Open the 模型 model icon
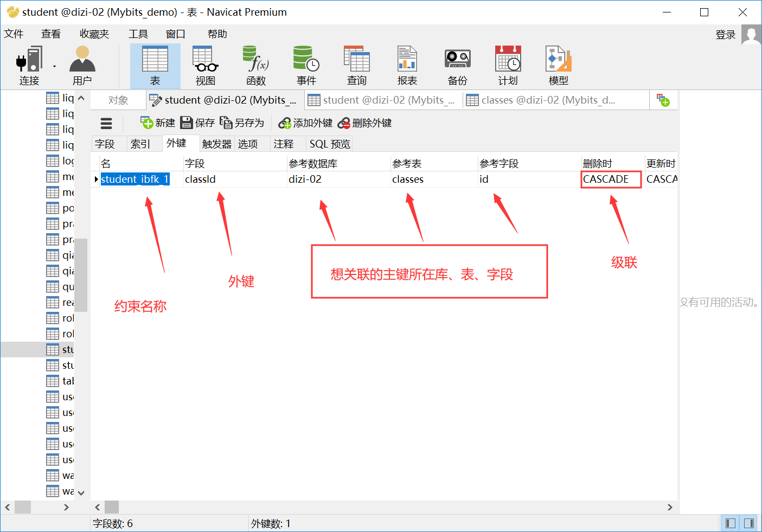The image size is (762, 532). click(559, 66)
